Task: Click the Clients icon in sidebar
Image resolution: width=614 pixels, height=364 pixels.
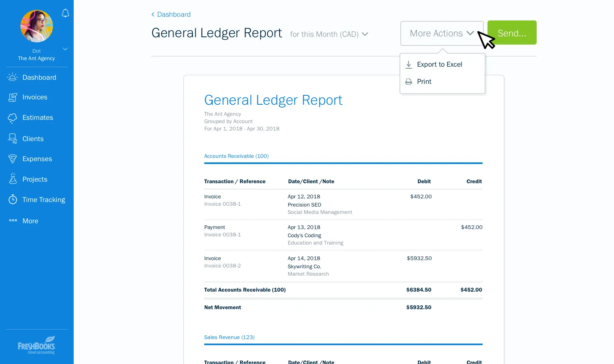Action: [x=13, y=139]
